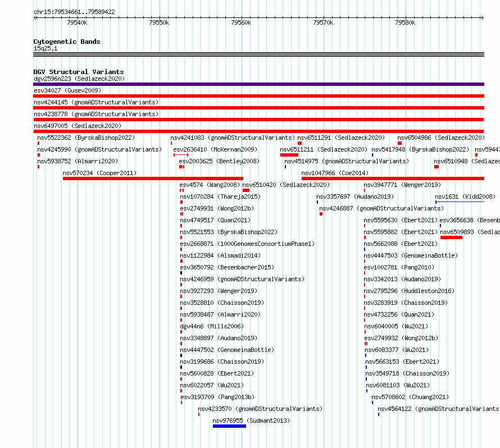
Task: Click nsv4245990 (gnomADStructuralVariants) label
Action: 99,149
